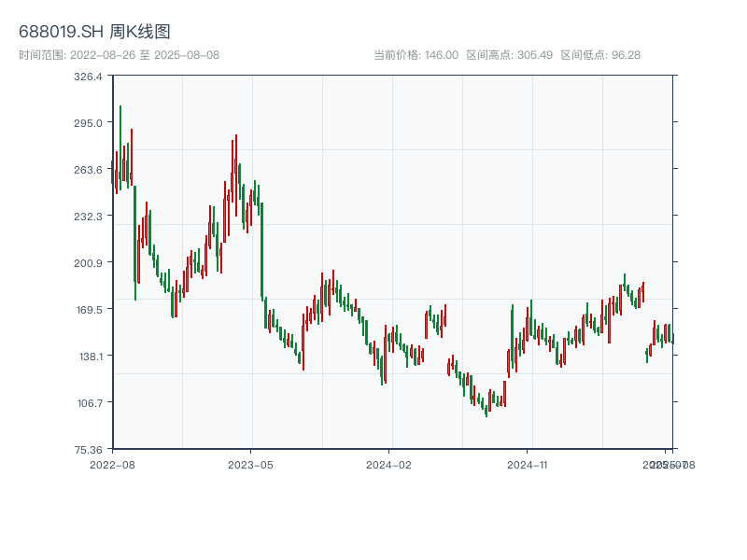The height and width of the screenshot is (560, 747).
Task: Click the 2024-11 x-axis date label
Action: (529, 464)
